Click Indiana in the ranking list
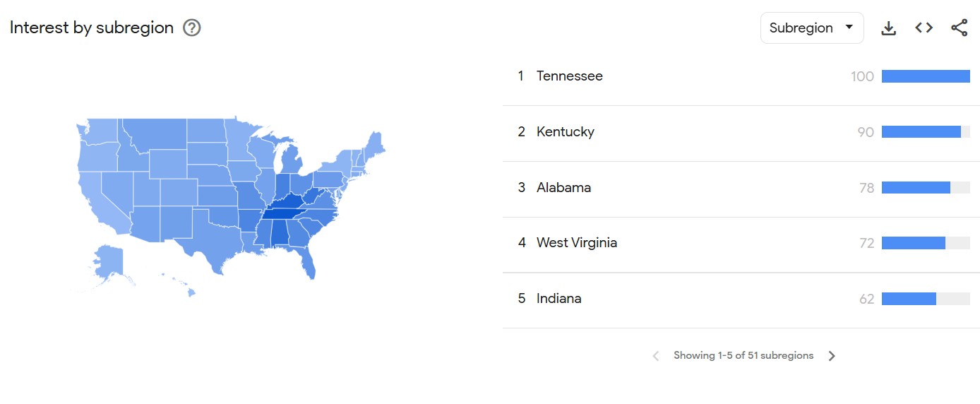Screen dimensions: 980x404 pos(558,299)
